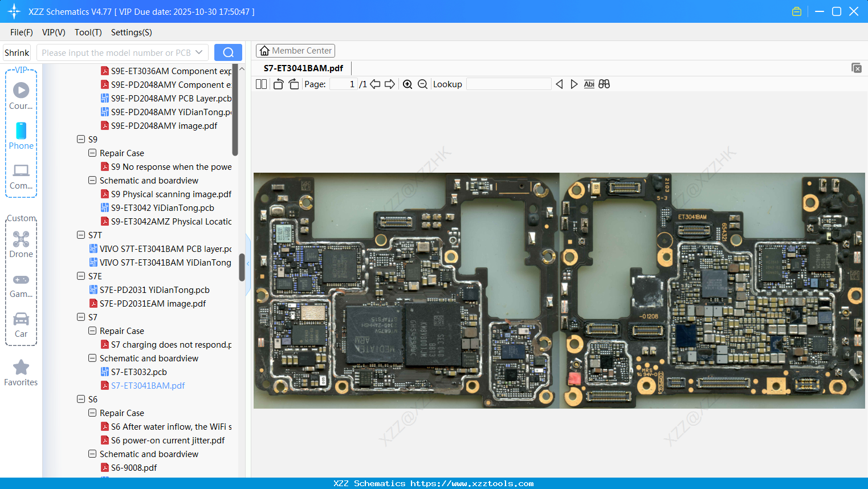Toggle the Abi match-text option
Image resolution: width=868 pixels, height=489 pixels.
(589, 84)
